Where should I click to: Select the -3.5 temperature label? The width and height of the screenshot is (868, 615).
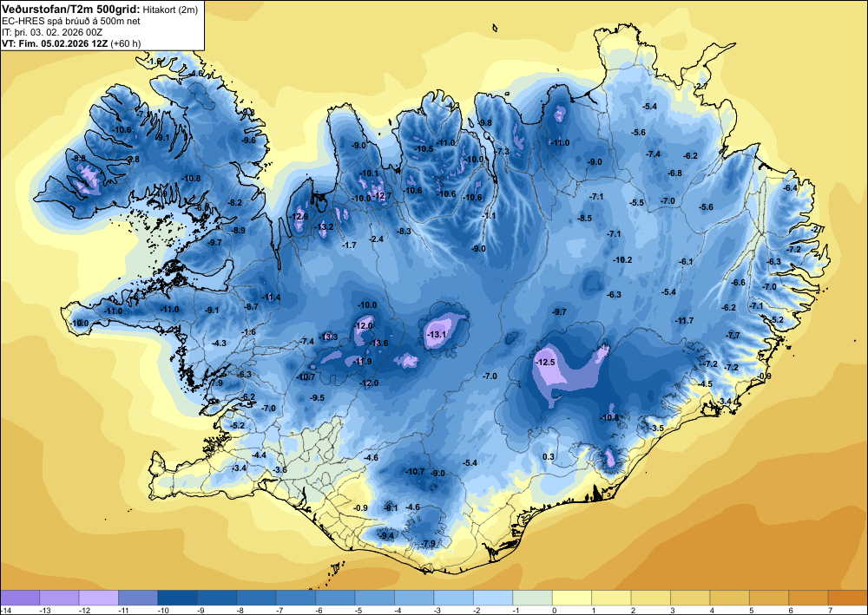coord(656,429)
